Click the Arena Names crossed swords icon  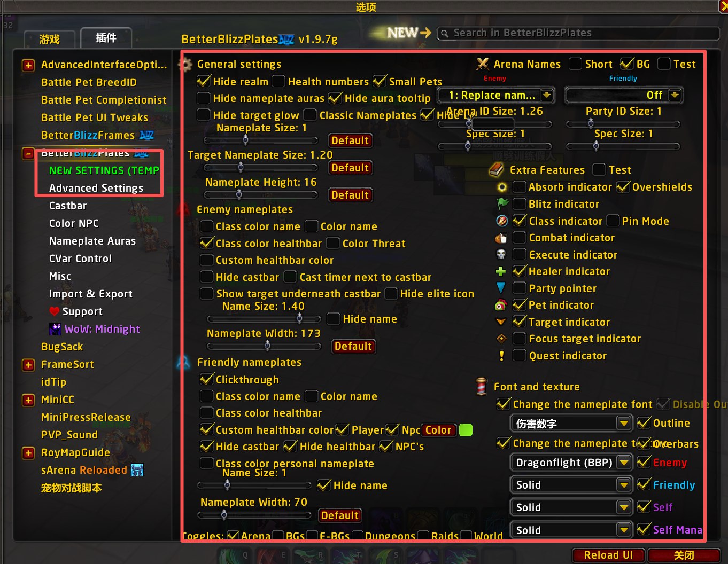pos(483,64)
